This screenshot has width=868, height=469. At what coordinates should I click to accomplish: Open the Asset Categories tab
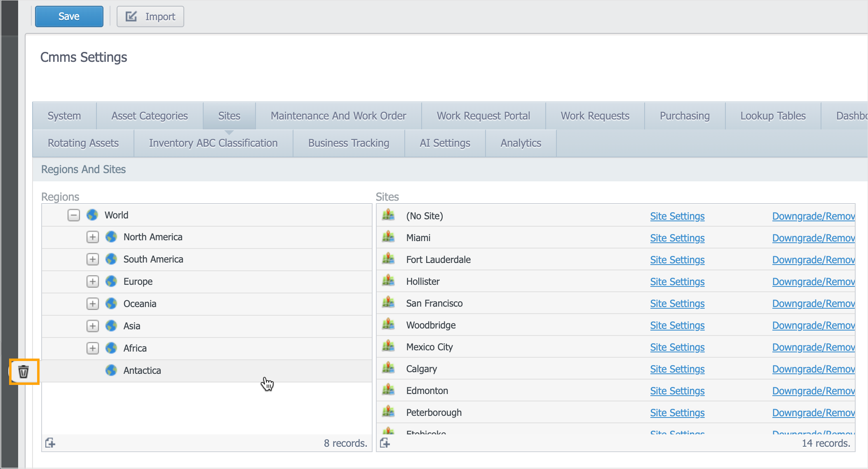150,116
